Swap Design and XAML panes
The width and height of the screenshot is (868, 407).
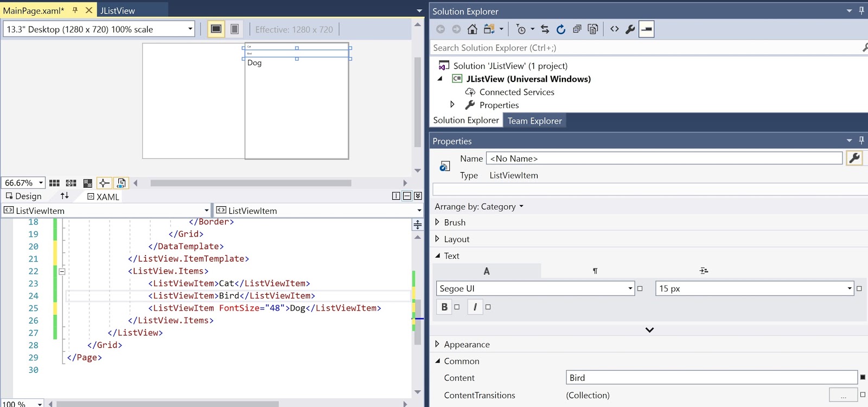pos(65,196)
